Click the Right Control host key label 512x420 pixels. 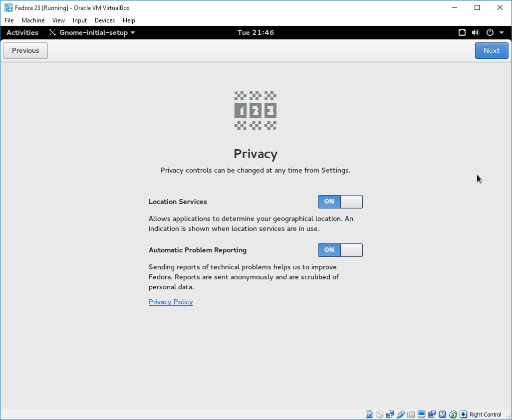point(485,415)
